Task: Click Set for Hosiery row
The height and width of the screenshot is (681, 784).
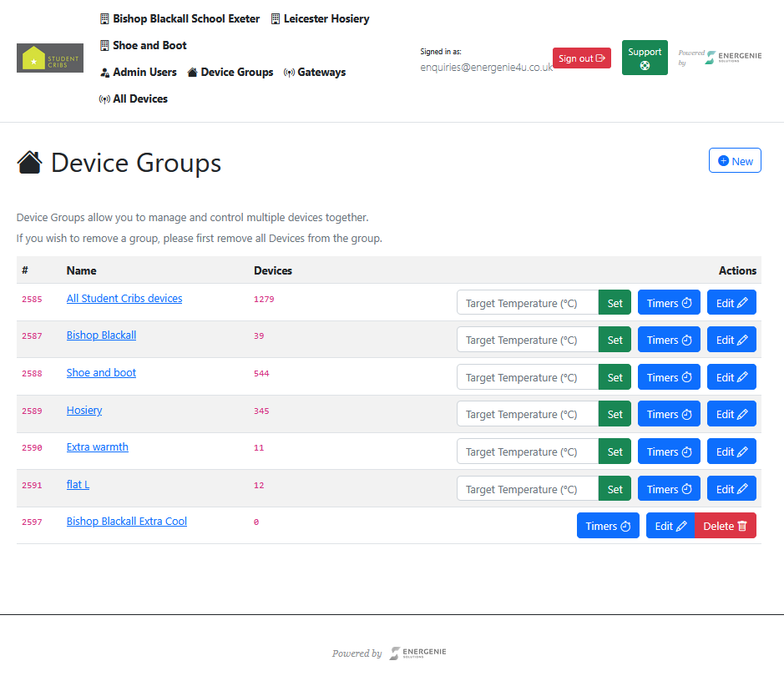Action: tap(615, 414)
